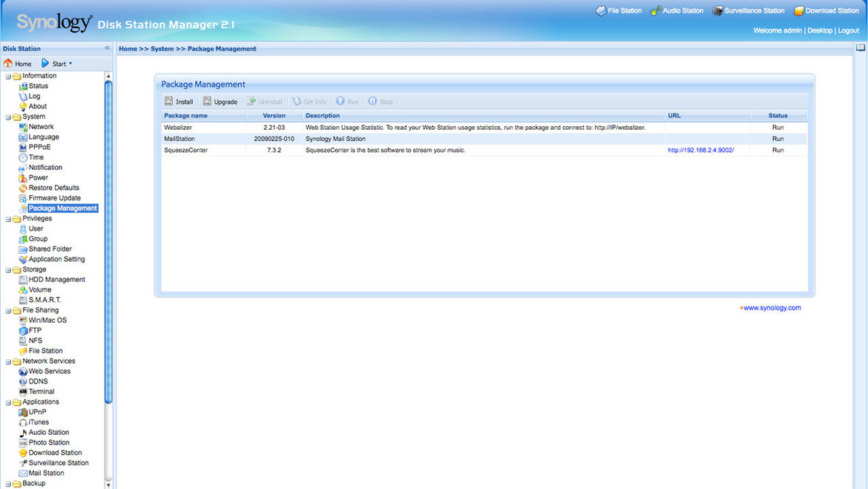The width and height of the screenshot is (868, 489).
Task: Collapse the File Sharing tree folder
Action: point(7,311)
